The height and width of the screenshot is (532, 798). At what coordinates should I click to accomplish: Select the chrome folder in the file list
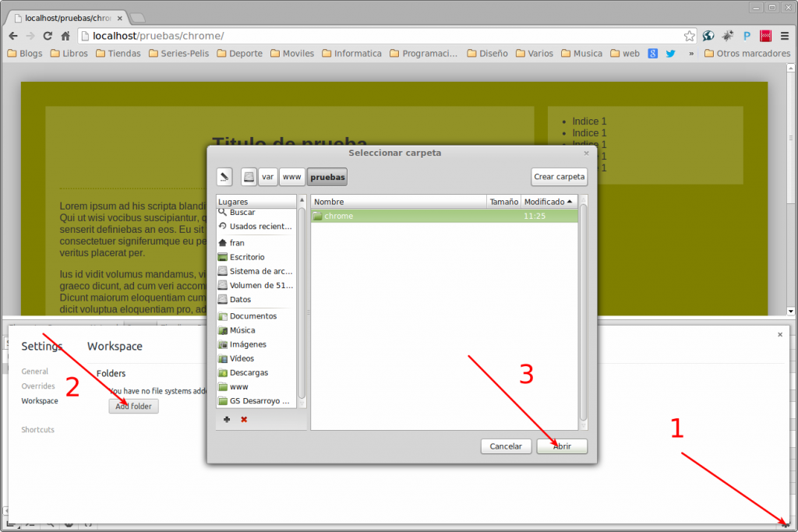click(444, 217)
